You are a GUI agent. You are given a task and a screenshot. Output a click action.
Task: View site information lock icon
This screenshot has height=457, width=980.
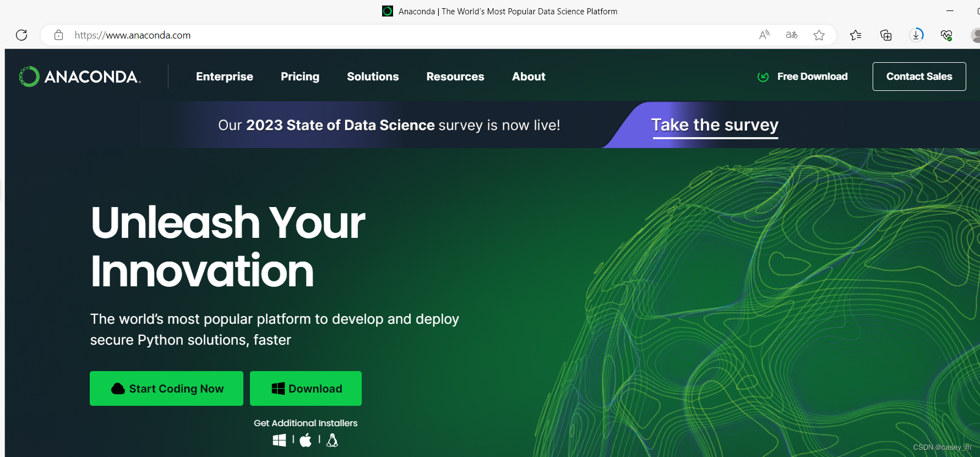pyautogui.click(x=58, y=35)
